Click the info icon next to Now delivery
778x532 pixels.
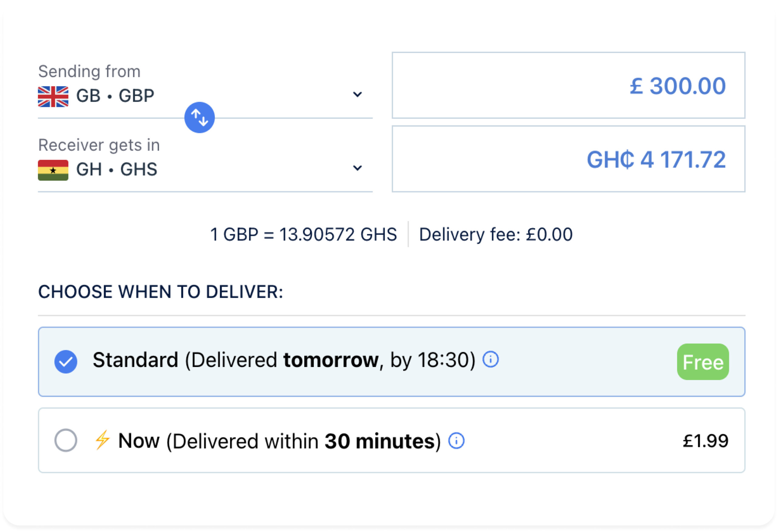(x=456, y=441)
